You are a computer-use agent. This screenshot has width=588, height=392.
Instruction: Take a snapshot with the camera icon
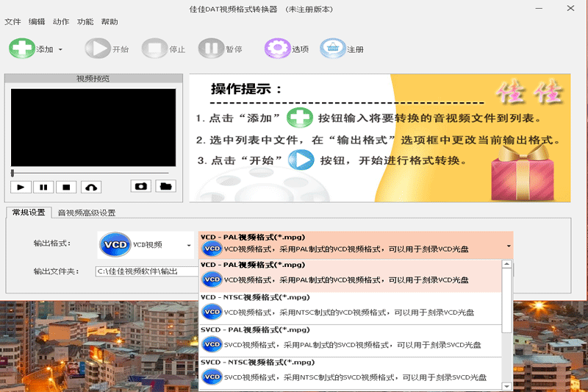point(140,186)
